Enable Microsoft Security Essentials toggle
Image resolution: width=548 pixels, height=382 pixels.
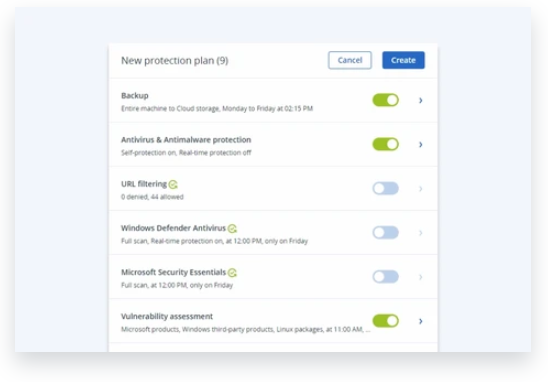pyautogui.click(x=385, y=276)
